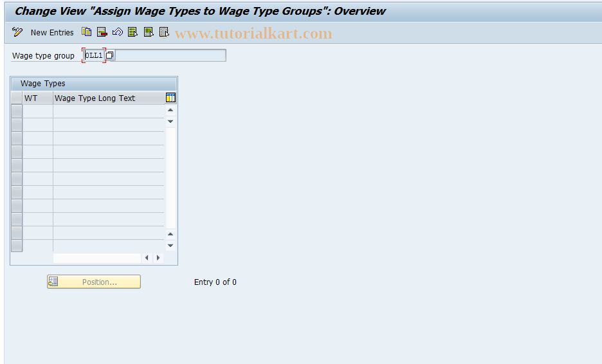Click the bottom scroll-down arrow of the Wage Types table
Screen dimensions: 602x364
tap(170, 246)
